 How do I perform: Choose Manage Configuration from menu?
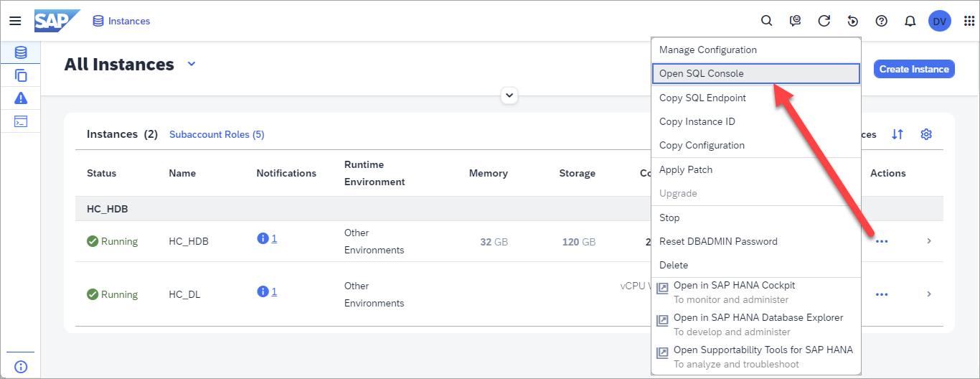click(756, 50)
